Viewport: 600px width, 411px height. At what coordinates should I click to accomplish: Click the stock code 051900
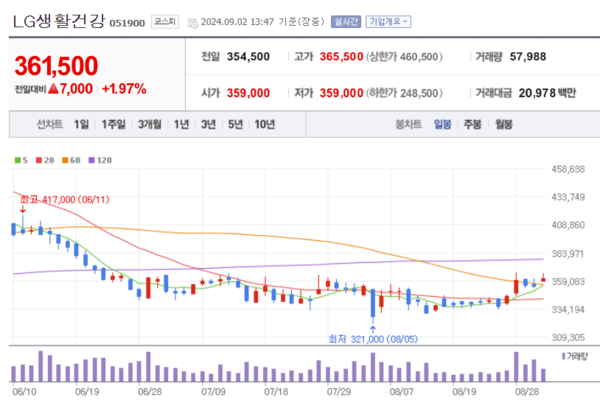(x=127, y=23)
